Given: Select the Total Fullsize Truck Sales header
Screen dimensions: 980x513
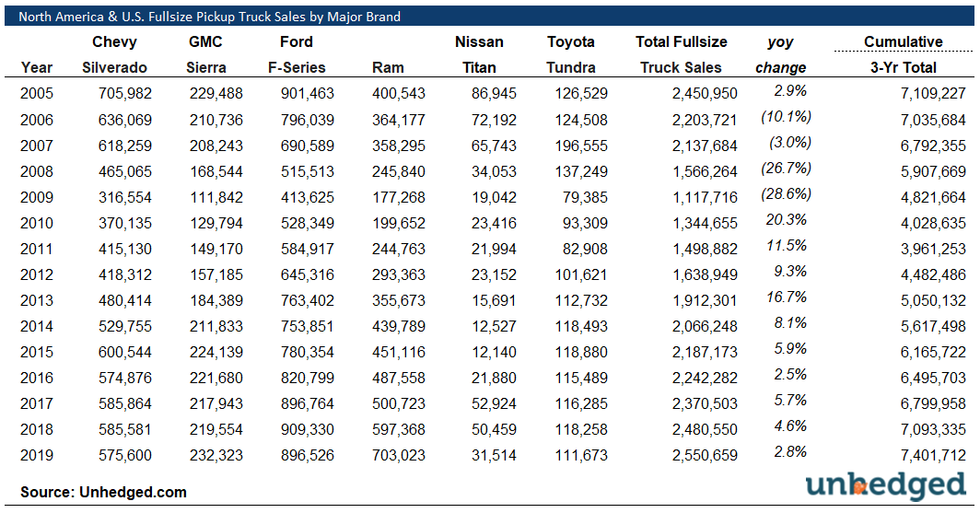Looking at the screenshot, I should (x=682, y=54).
